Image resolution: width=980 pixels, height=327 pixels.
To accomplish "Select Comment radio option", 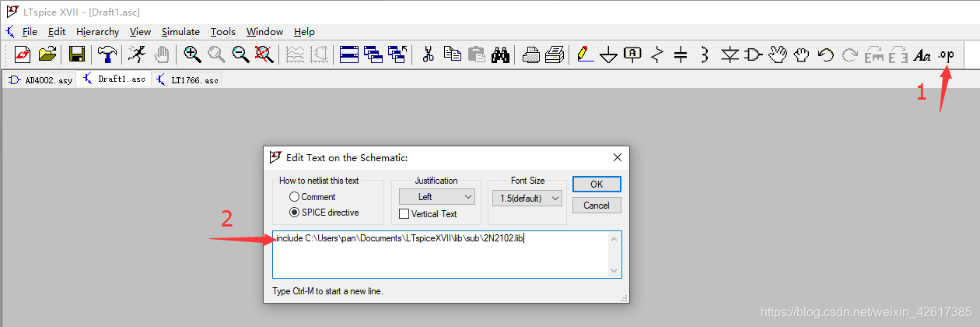I will pyautogui.click(x=312, y=197).
